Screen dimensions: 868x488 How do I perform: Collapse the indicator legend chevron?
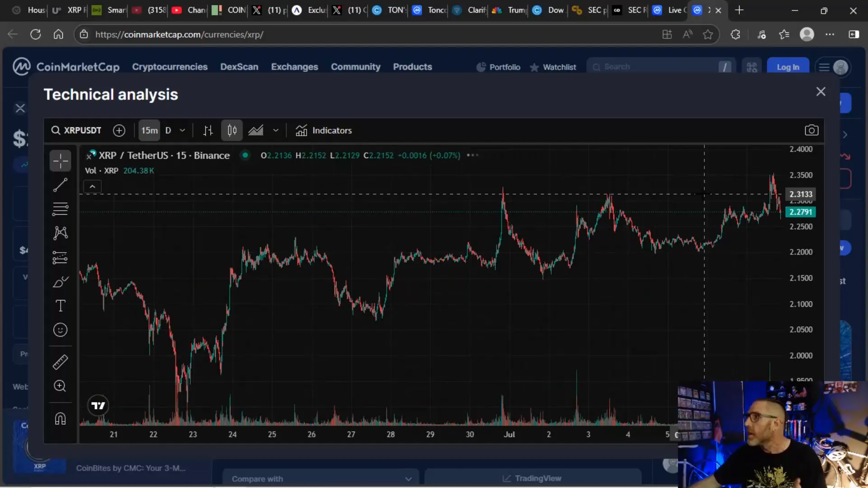click(92, 187)
